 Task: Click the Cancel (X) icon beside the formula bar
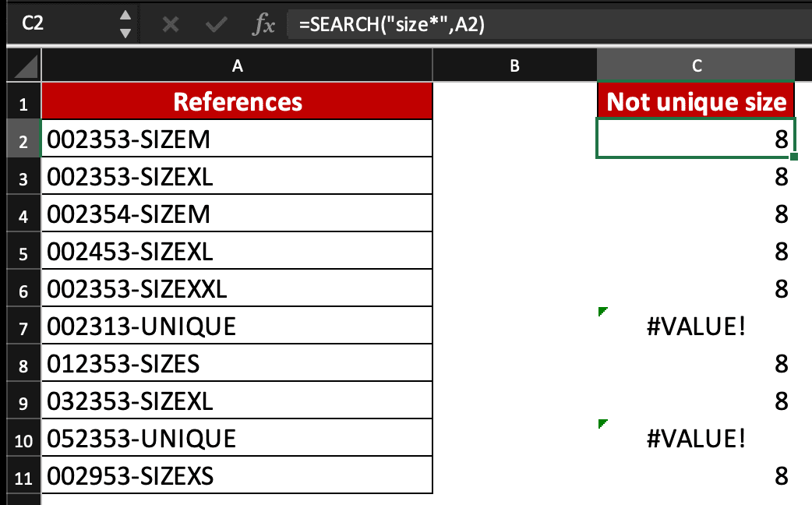coord(170,24)
